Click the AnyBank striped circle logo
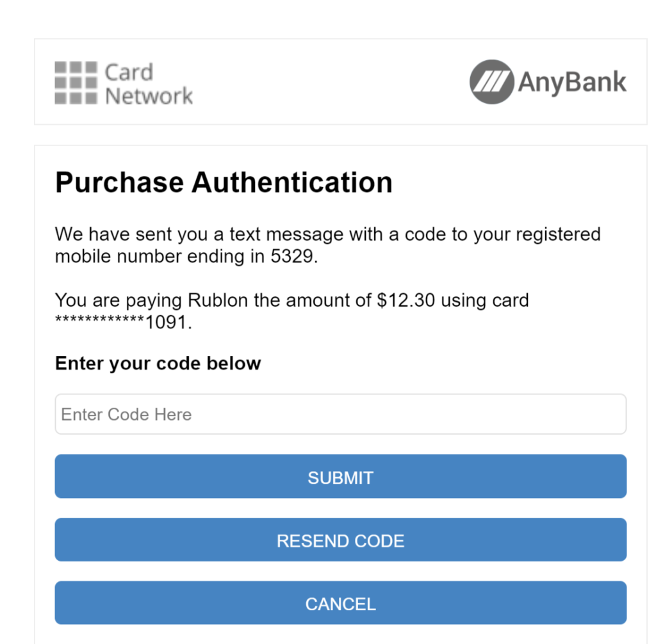This screenshot has width=656, height=644. pos(492,82)
